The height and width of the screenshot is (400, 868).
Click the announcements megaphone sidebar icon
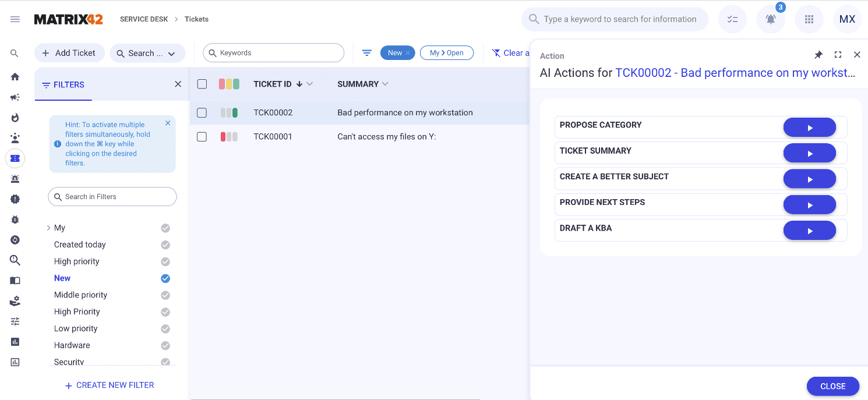point(15,97)
